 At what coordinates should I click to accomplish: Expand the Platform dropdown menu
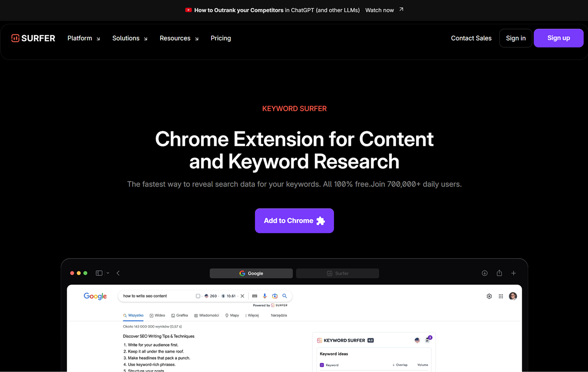coord(84,38)
